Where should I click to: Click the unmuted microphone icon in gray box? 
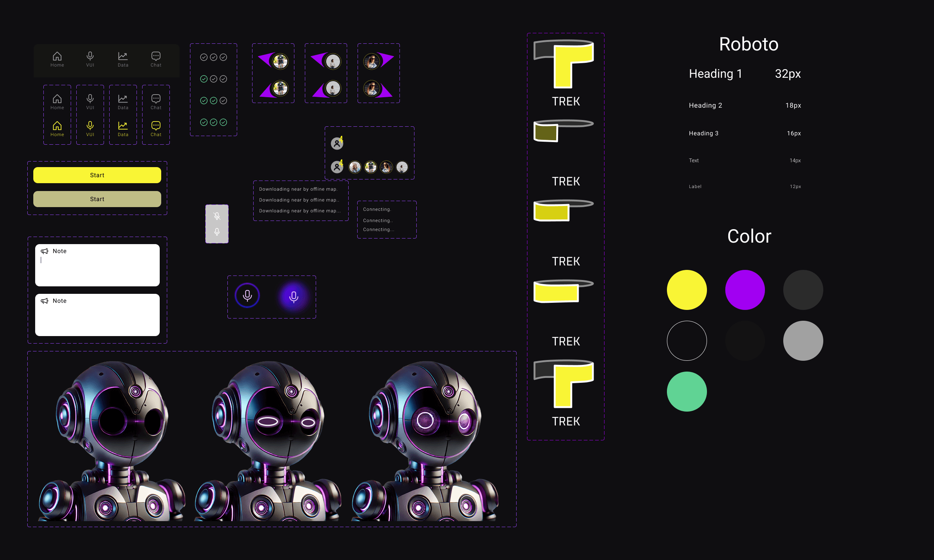(217, 231)
